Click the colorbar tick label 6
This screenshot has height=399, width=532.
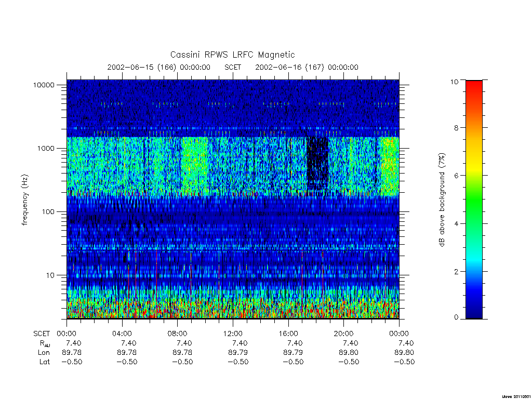tap(456, 176)
